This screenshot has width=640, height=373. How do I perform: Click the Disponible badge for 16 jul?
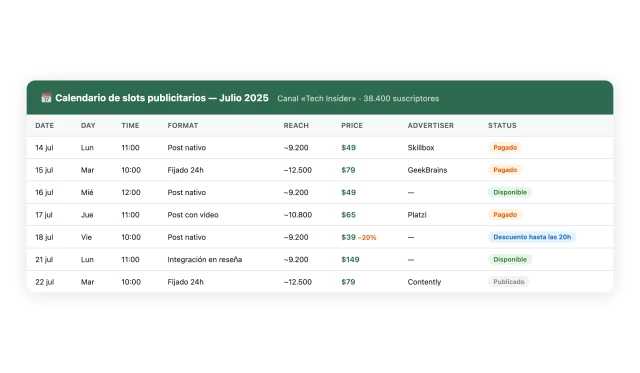[x=510, y=192]
